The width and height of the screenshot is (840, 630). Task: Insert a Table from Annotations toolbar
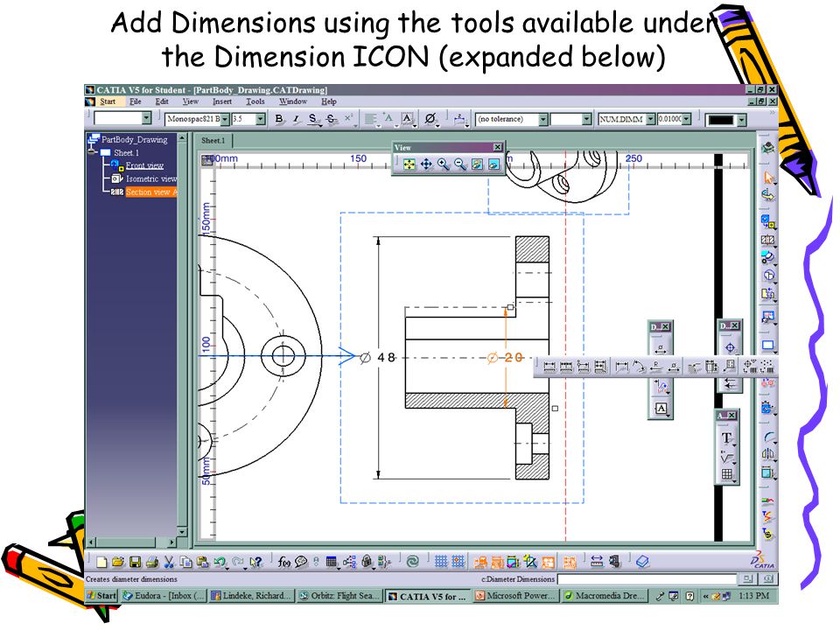coord(727,474)
